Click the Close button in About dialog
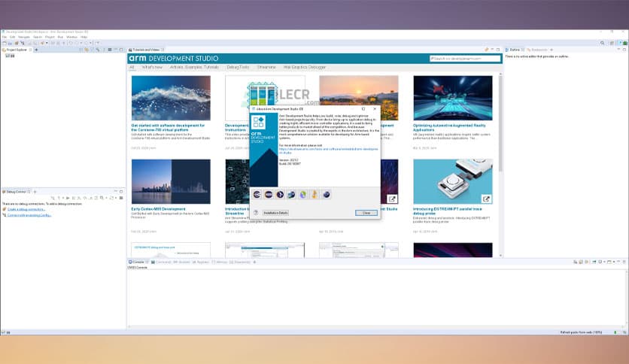The height and width of the screenshot is (364, 629). point(366,213)
